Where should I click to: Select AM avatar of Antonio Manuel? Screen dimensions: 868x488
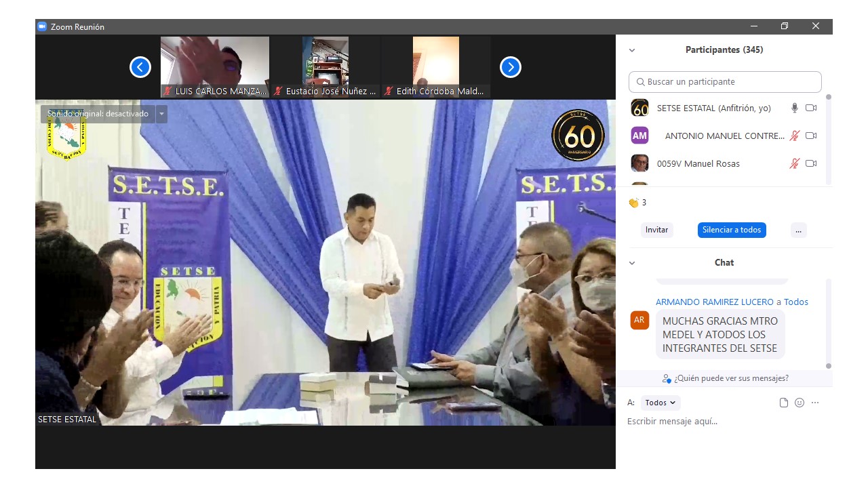point(639,136)
